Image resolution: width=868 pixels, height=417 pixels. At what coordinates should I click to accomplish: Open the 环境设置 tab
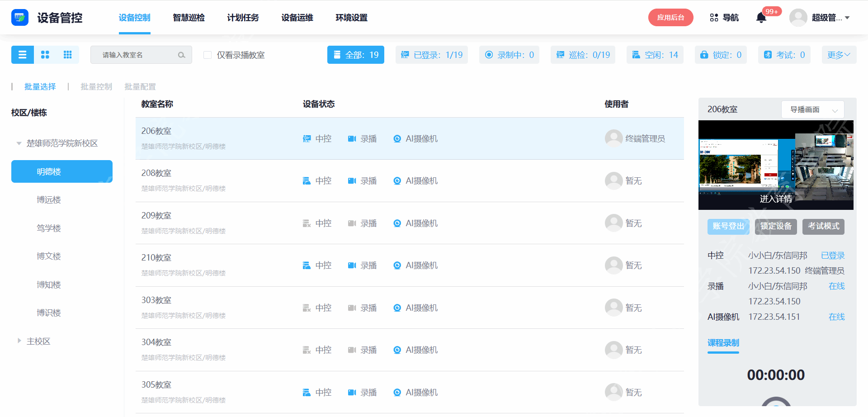point(351,18)
